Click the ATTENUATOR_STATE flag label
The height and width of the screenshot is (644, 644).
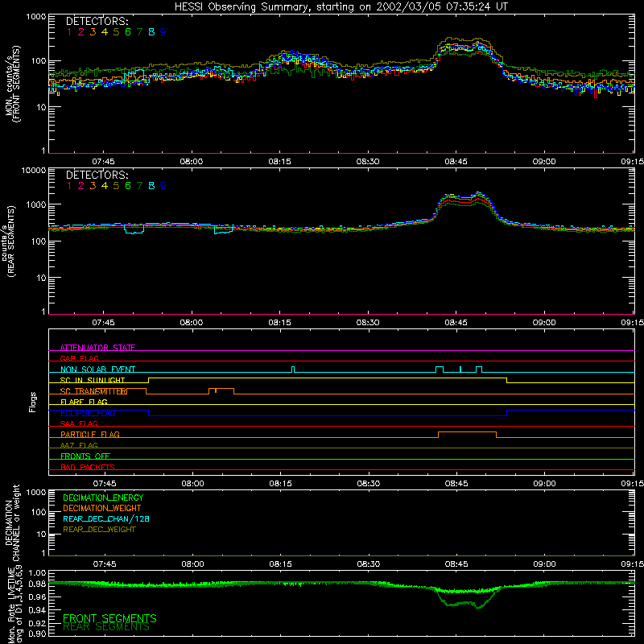[x=97, y=348]
